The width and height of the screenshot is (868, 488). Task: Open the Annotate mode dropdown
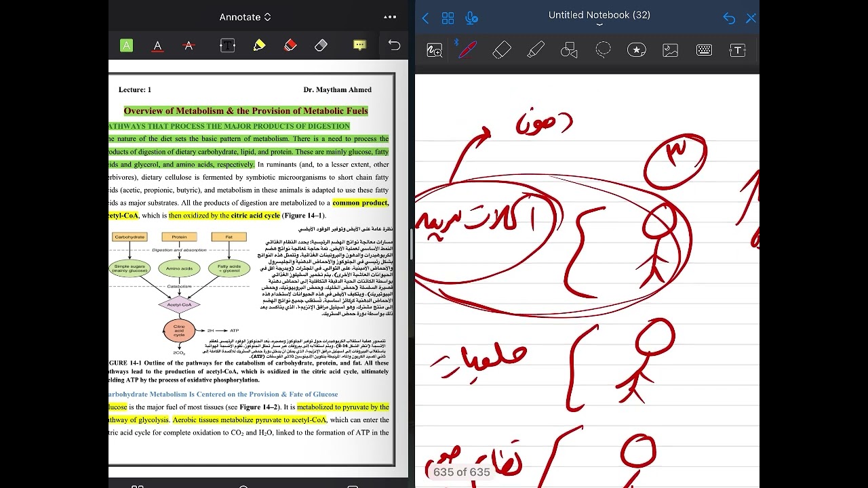(245, 17)
